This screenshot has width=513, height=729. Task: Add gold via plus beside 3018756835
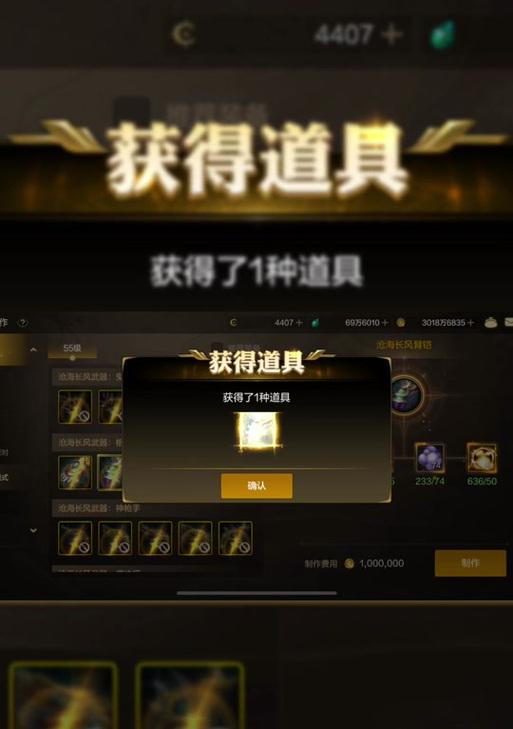point(470,322)
